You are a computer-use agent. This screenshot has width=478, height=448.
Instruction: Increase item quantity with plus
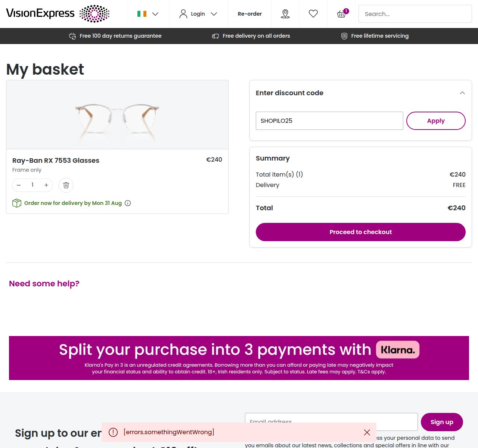[46, 185]
